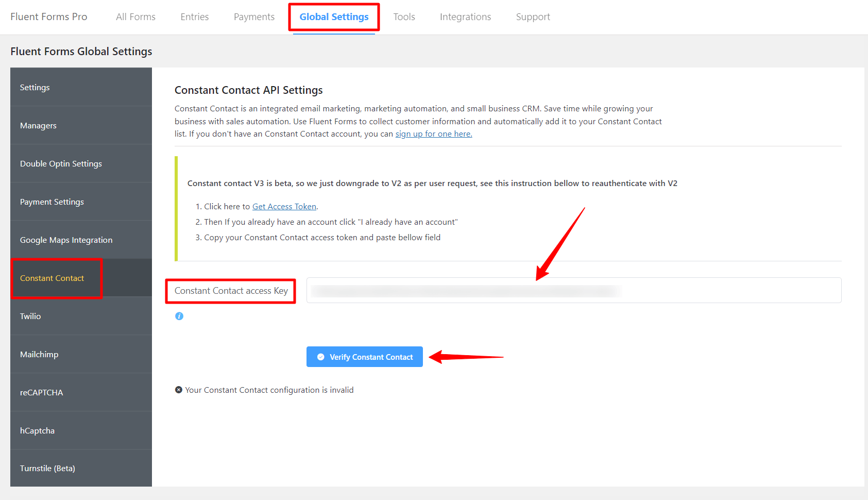
Task: Follow the sign up for one here link
Action: (x=433, y=134)
